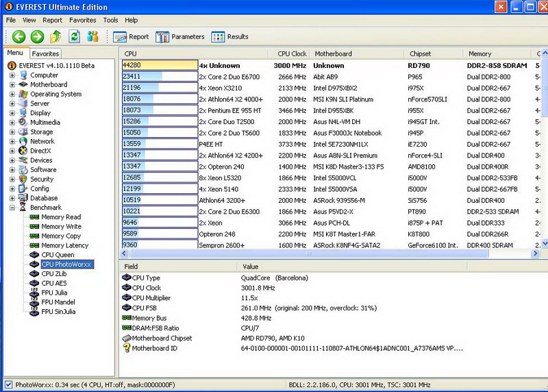This screenshot has height=392, width=548.
Task: Click the Memory Copy benchmark icon
Action: (34, 236)
